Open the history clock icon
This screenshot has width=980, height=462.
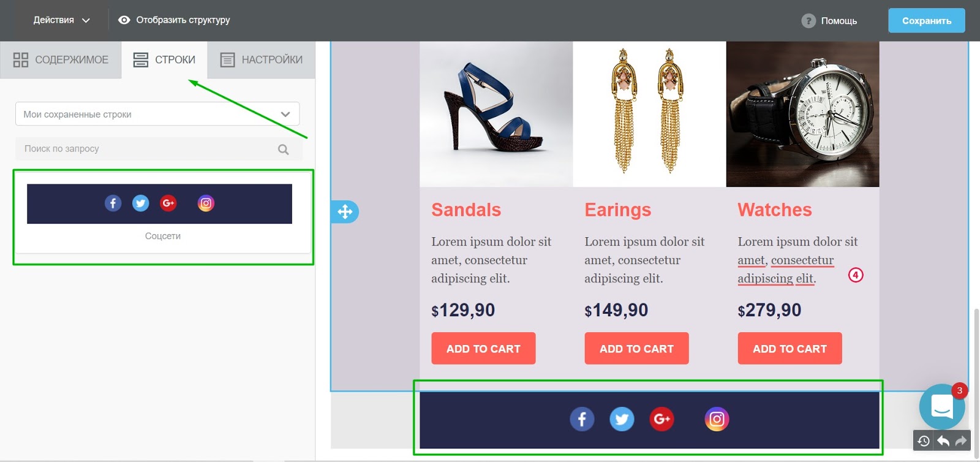pyautogui.click(x=924, y=441)
